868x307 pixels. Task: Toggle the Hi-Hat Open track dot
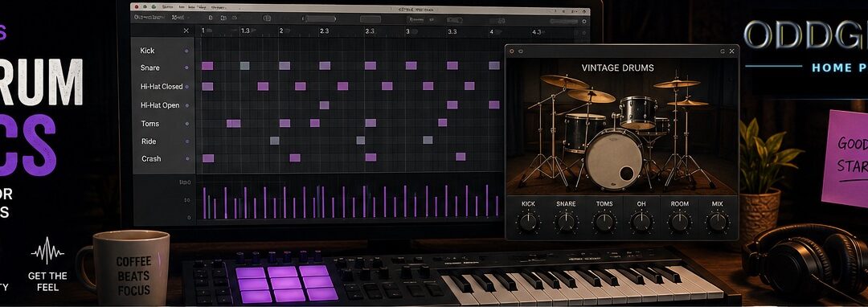(186, 105)
